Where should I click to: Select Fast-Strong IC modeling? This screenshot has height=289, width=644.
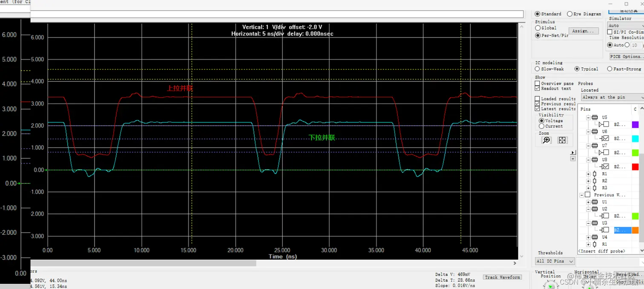[x=609, y=69]
